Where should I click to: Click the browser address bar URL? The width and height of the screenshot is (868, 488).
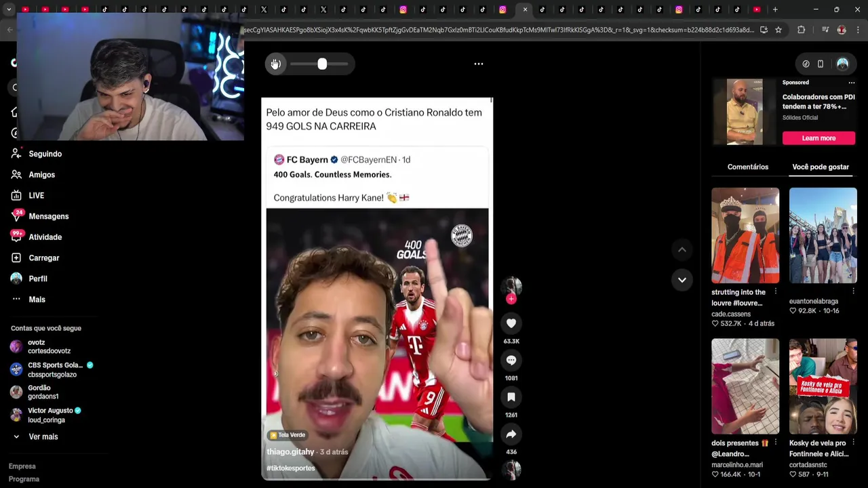click(x=498, y=30)
